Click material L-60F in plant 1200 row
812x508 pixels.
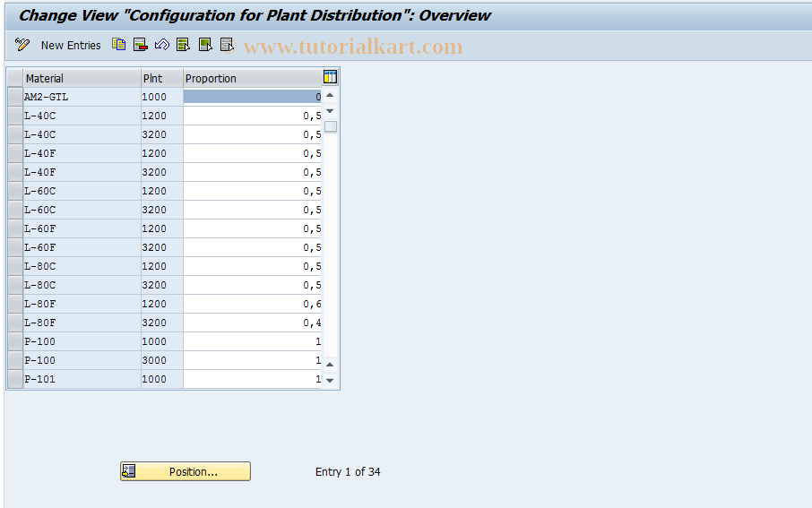[82, 228]
